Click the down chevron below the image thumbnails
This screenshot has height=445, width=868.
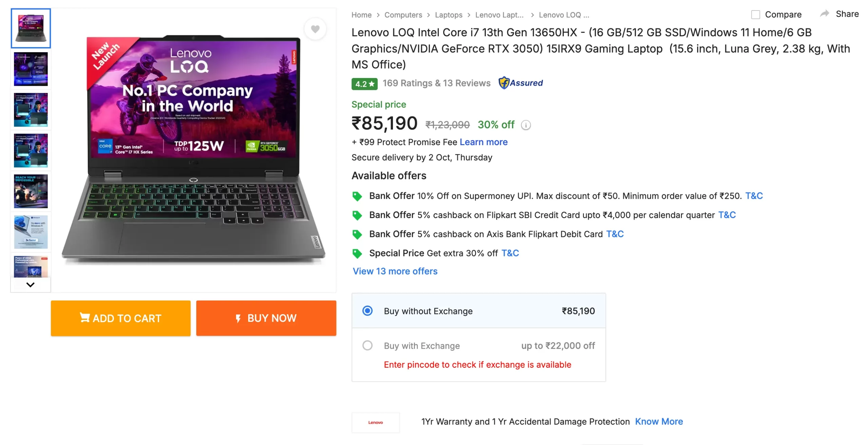[30, 285]
